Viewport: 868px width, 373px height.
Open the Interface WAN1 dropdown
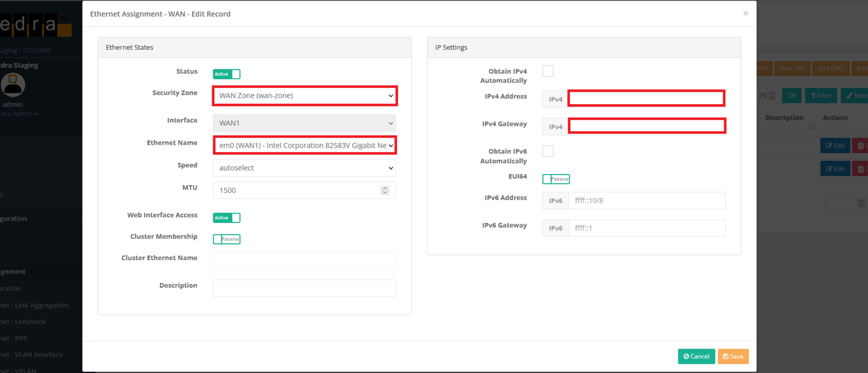pyautogui.click(x=304, y=123)
